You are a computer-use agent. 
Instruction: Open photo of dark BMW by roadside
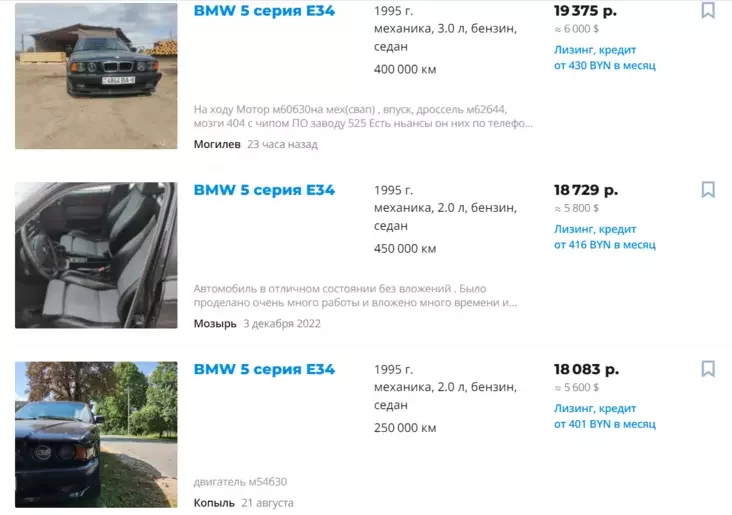coord(96,434)
